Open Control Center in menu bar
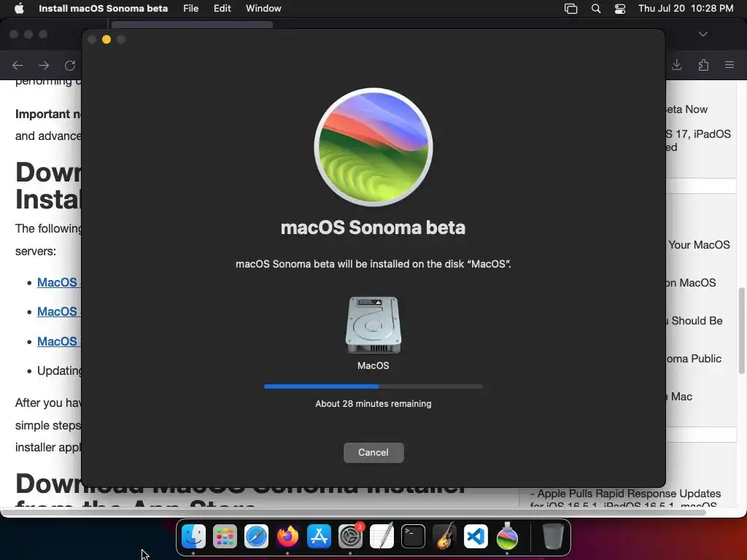 (620, 9)
